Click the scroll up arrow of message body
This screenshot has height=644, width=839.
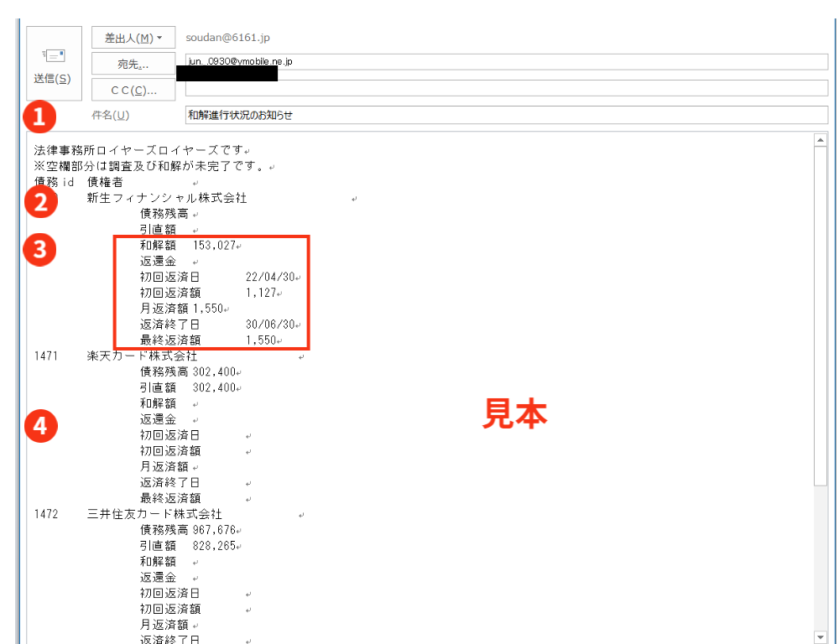(821, 140)
